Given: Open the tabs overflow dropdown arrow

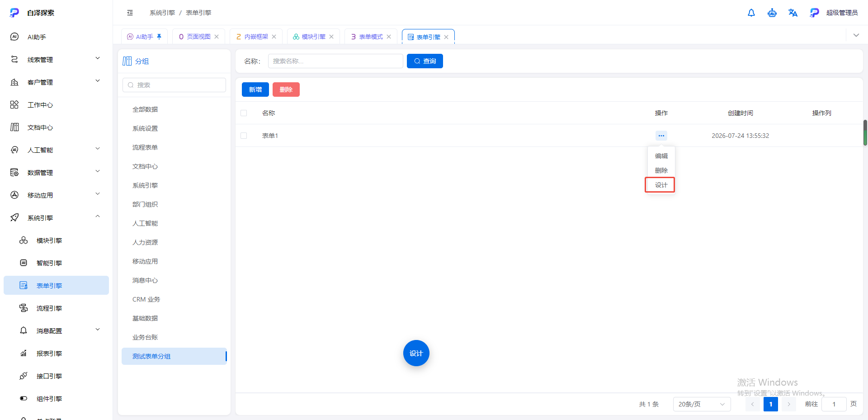Looking at the screenshot, I should (x=856, y=35).
